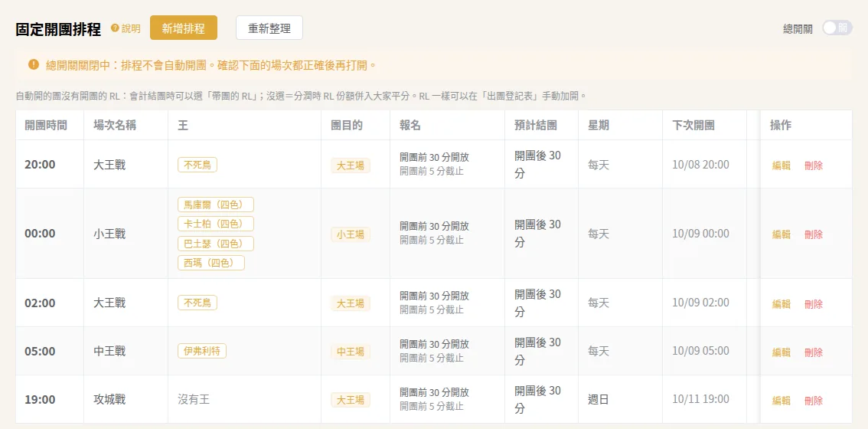Click the 馬庫爾（四色） boss tag
Image resolution: width=868 pixels, height=429 pixels.
pyautogui.click(x=216, y=205)
